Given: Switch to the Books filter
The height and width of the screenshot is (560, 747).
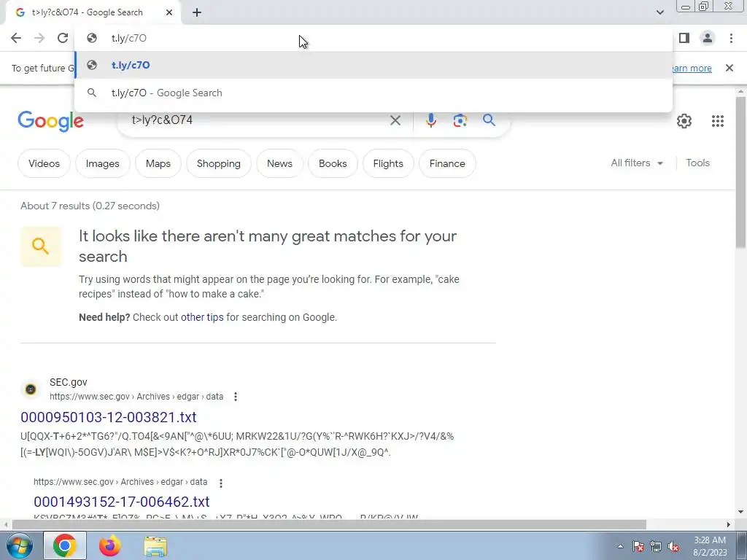Looking at the screenshot, I should pyautogui.click(x=333, y=163).
